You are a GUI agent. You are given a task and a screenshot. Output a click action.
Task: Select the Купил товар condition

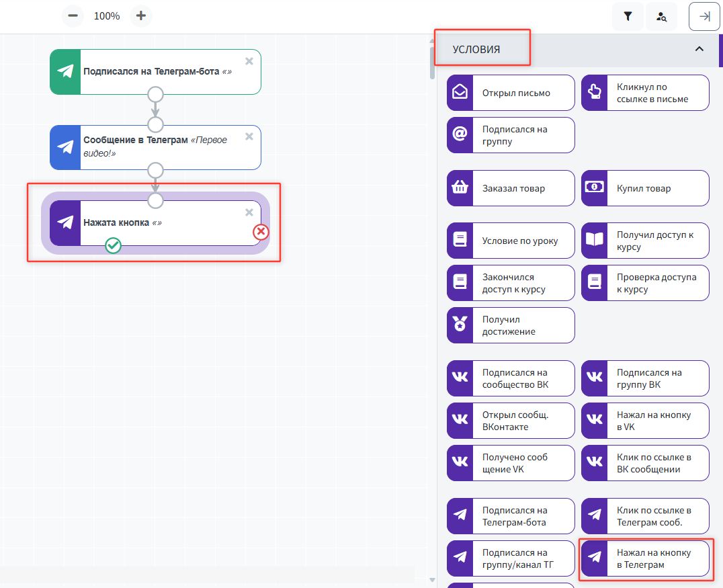645,188
